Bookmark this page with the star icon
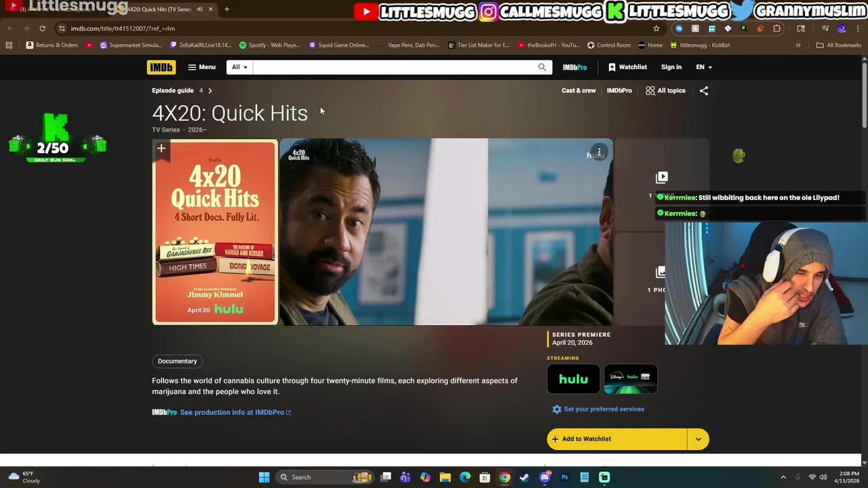 coord(656,28)
